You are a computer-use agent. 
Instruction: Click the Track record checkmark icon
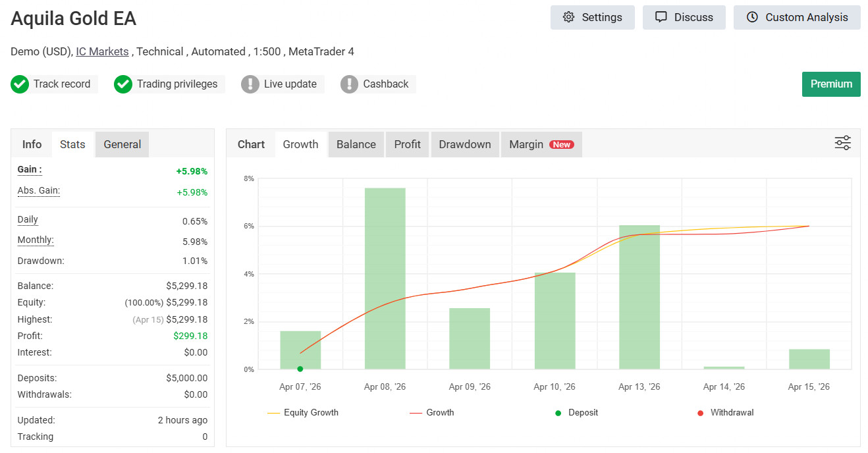point(20,84)
